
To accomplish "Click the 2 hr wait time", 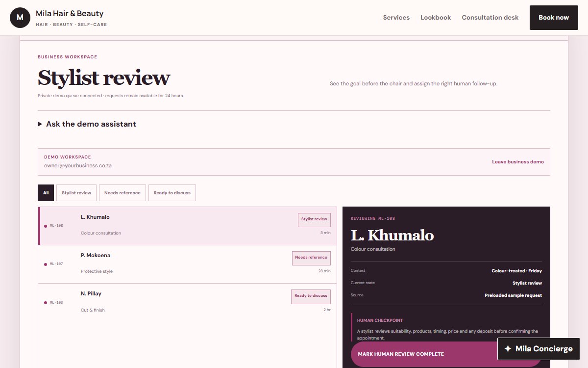I will pyautogui.click(x=327, y=310).
